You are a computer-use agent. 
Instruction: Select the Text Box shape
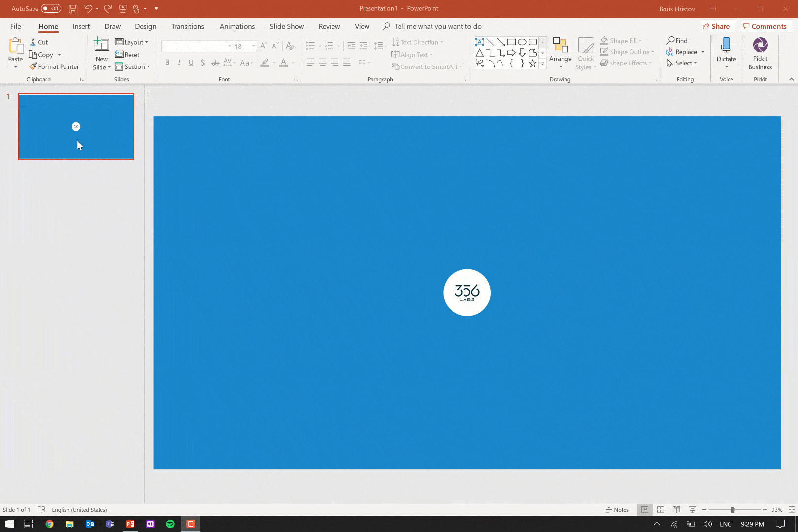coord(479,42)
